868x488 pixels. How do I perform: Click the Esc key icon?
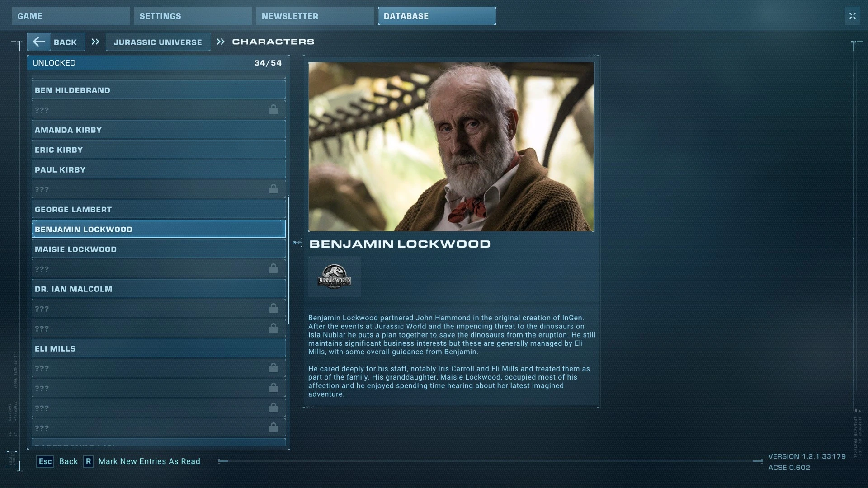coord(45,461)
